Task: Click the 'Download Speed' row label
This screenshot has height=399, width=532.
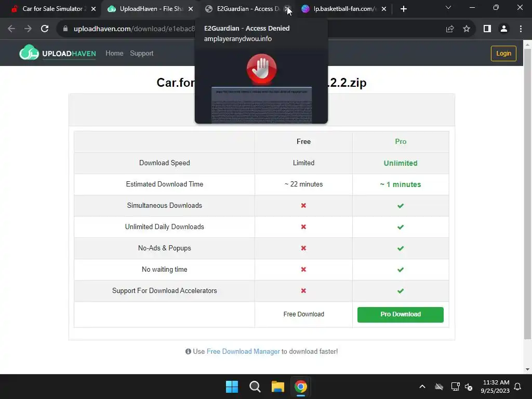Action: tap(165, 163)
